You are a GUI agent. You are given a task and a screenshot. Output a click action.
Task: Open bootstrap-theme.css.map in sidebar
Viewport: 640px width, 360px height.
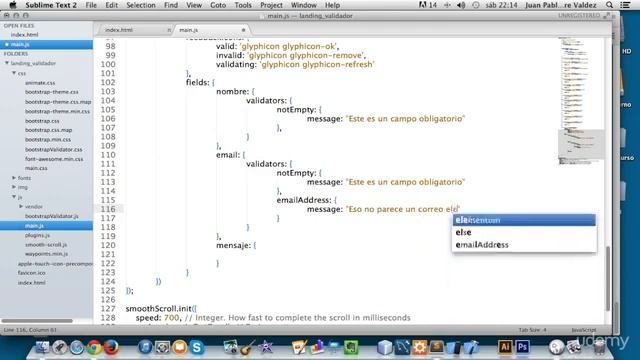pos(58,102)
